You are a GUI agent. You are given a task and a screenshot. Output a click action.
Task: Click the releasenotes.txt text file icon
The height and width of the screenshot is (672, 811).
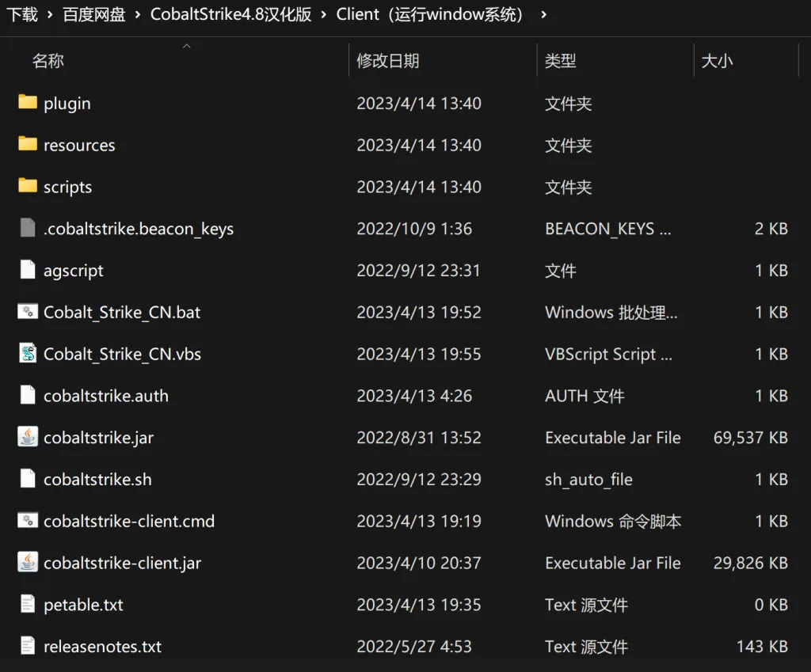pos(28,646)
